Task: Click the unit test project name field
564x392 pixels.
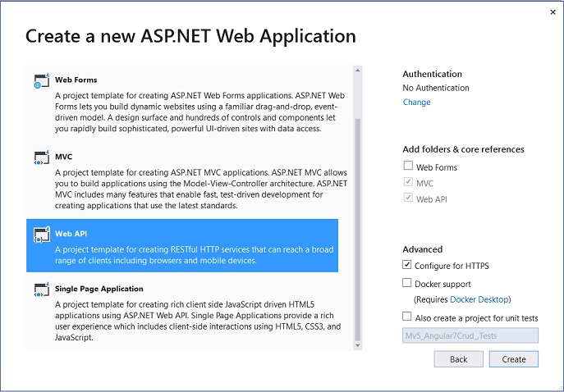Action: coord(470,335)
